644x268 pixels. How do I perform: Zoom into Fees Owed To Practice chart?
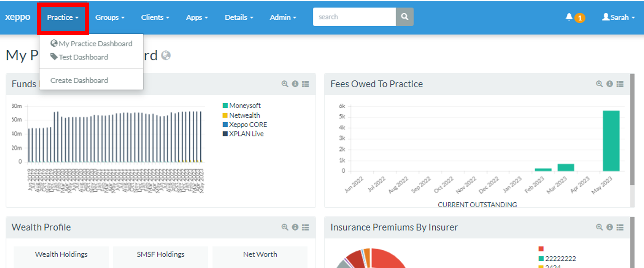pyautogui.click(x=599, y=84)
